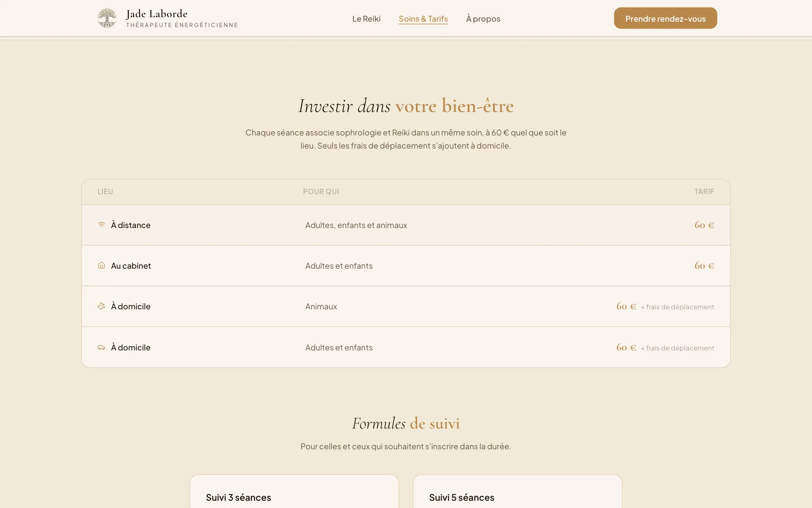This screenshot has height=508, width=812.
Task: Open the Suivi 3 séances card
Action: (294, 491)
